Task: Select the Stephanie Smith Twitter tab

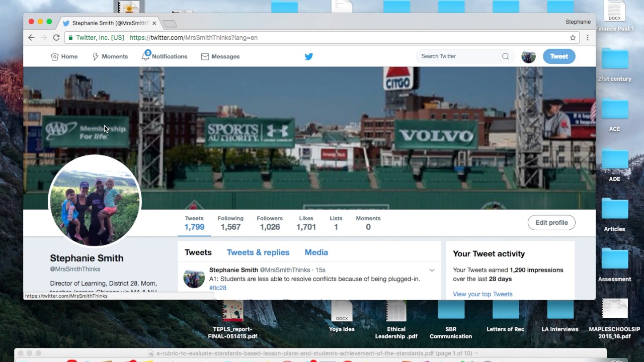Action: (x=110, y=23)
